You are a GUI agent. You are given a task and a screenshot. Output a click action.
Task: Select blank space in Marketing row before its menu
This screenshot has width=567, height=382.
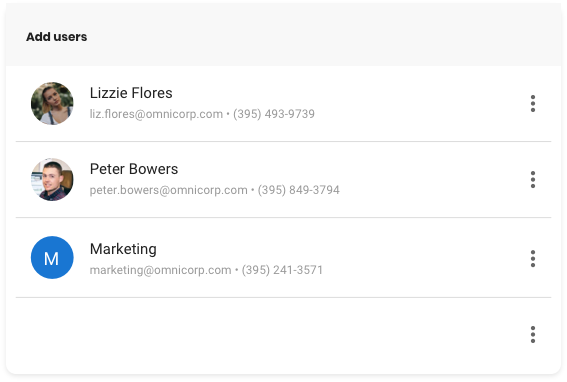coord(423,258)
